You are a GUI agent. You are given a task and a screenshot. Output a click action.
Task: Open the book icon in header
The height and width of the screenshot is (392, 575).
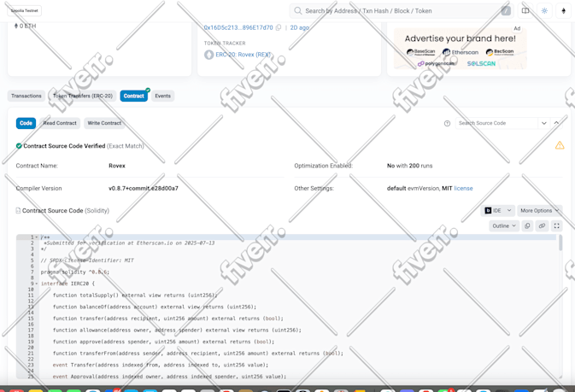coord(525,11)
